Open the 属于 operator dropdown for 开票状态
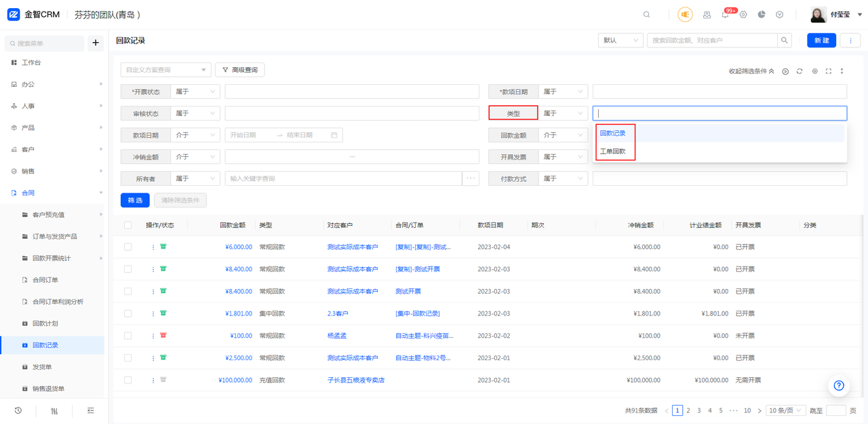 coord(195,92)
